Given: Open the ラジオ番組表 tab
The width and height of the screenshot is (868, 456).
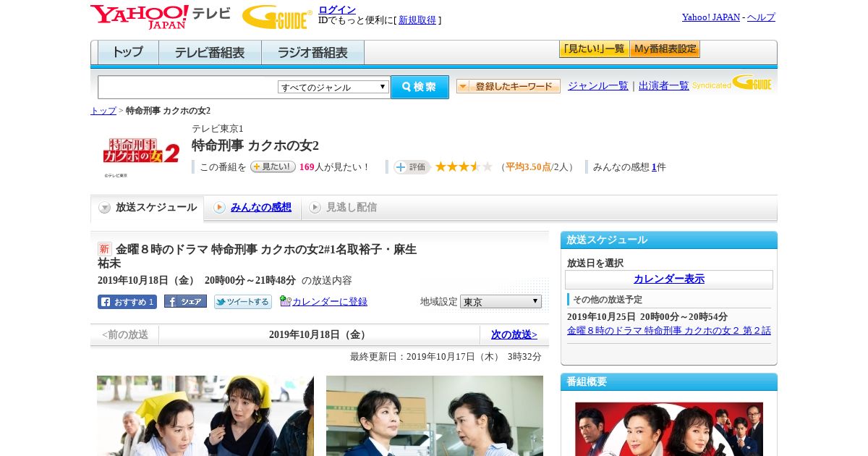Looking at the screenshot, I should point(312,53).
